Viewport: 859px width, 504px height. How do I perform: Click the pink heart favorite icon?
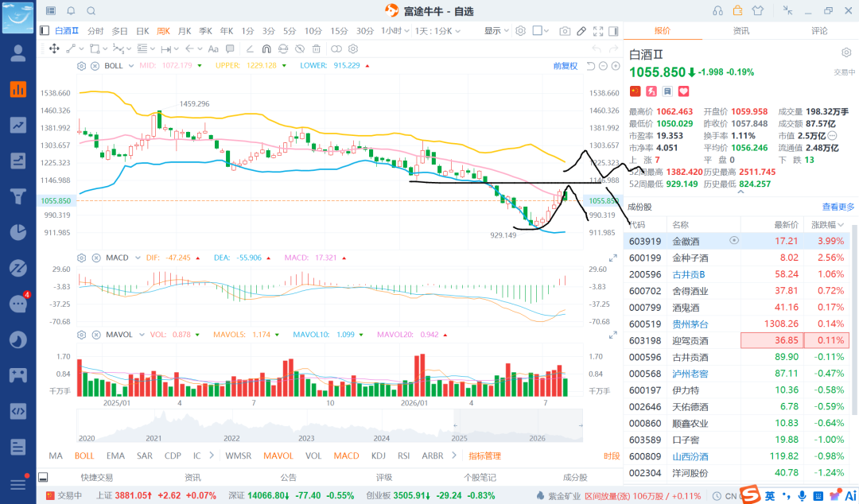[x=683, y=91]
